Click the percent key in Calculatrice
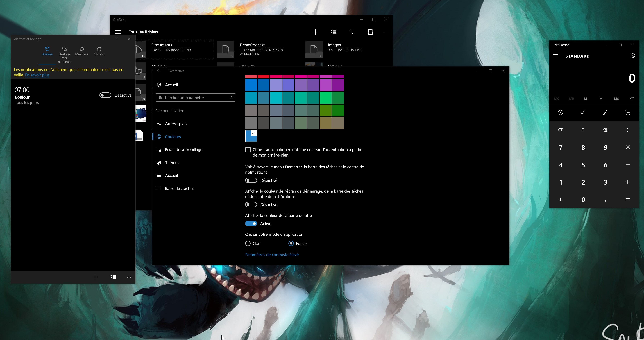This screenshot has width=644, height=340. tap(561, 113)
